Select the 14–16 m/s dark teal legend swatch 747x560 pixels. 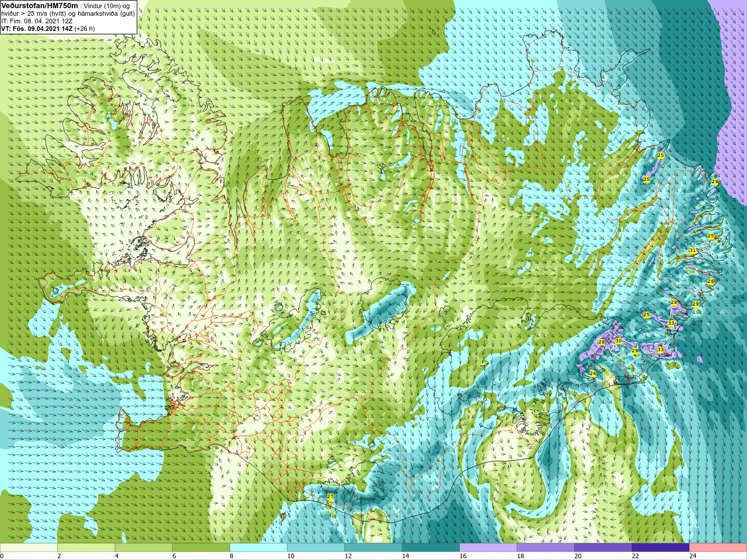coord(431,547)
